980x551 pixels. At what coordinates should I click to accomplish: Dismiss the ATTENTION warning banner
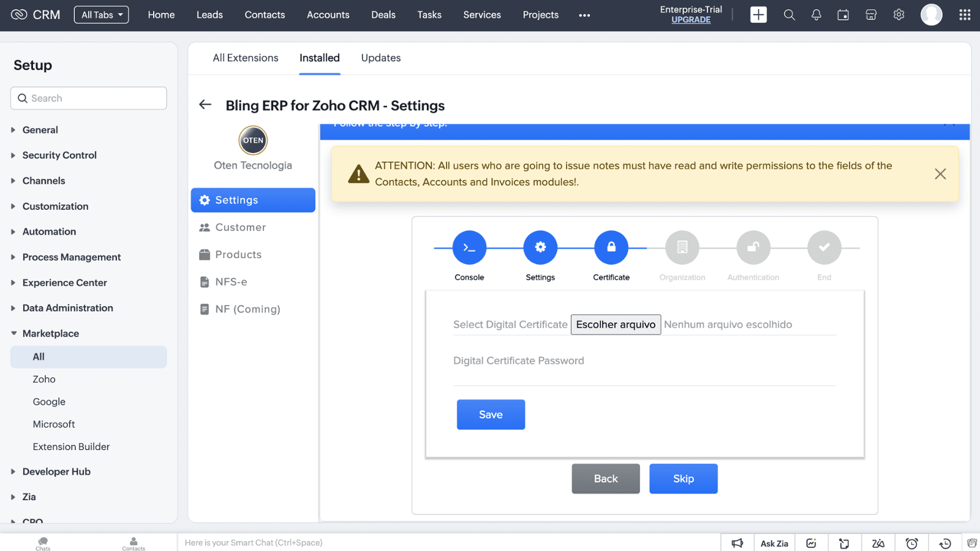tap(940, 174)
